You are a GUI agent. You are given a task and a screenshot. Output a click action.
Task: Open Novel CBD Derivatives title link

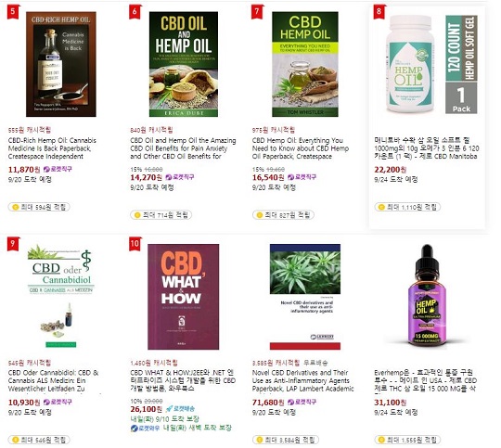click(x=302, y=380)
